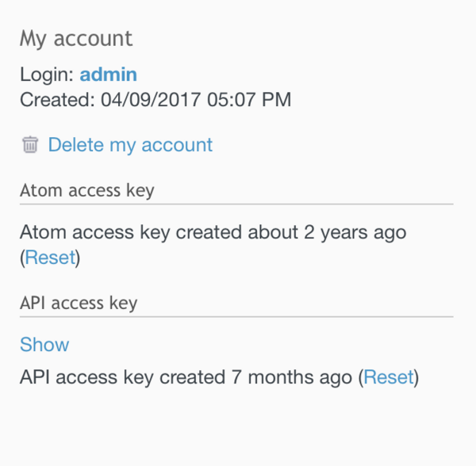Screen dimensions: 476x466
Task: Show the API access key
Action: pyautogui.click(x=44, y=345)
